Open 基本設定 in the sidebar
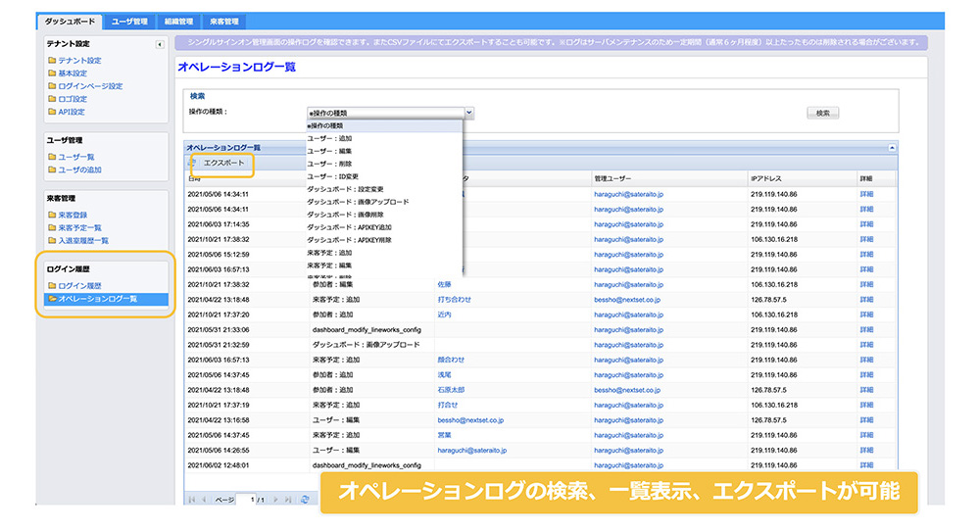 pos(73,73)
